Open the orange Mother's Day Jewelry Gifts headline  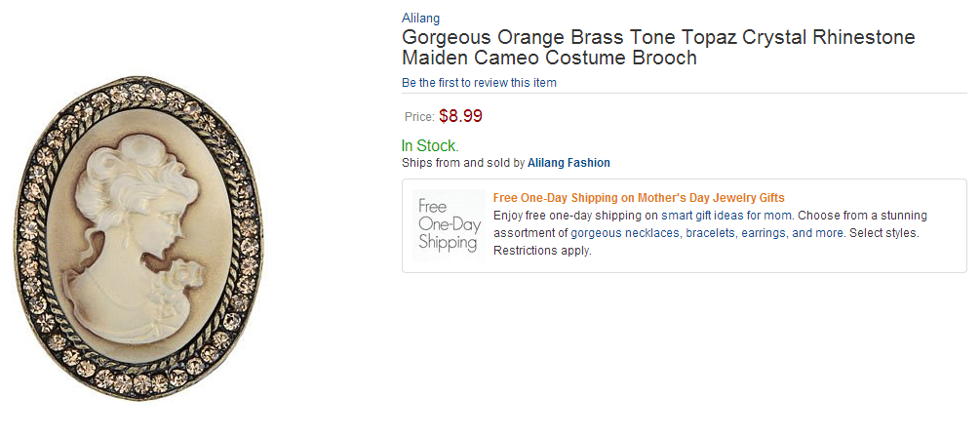(x=639, y=198)
